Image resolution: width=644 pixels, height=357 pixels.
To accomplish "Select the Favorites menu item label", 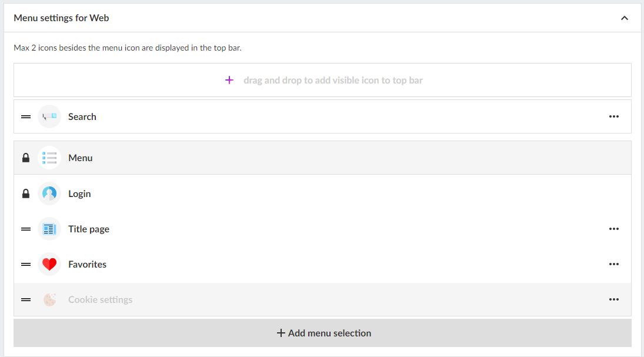I will 87,264.
